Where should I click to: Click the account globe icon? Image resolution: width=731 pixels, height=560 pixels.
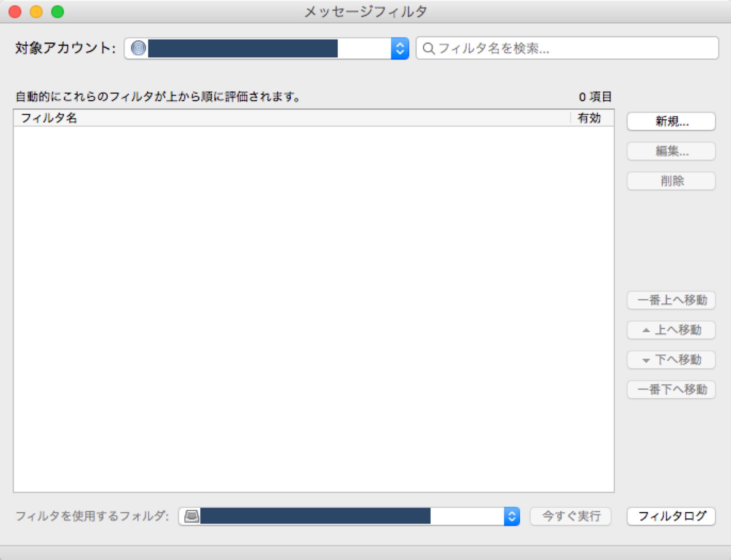pyautogui.click(x=138, y=48)
